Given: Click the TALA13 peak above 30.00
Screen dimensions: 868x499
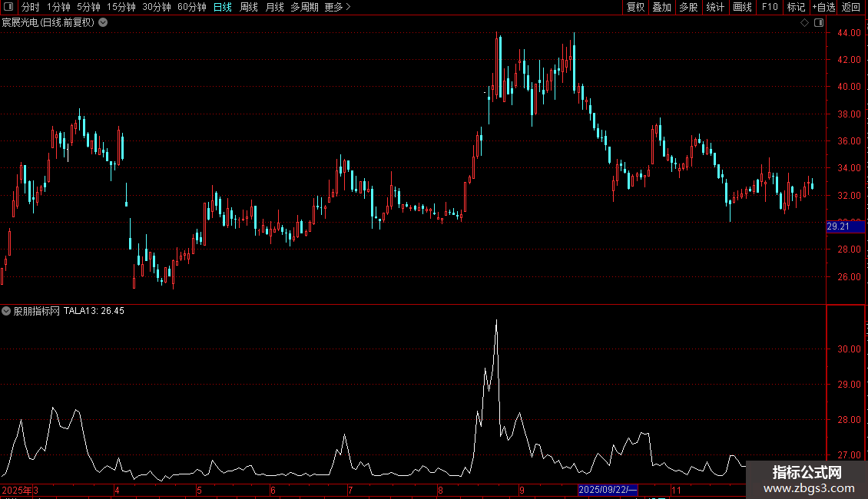Looking at the screenshot, I should click(496, 321).
